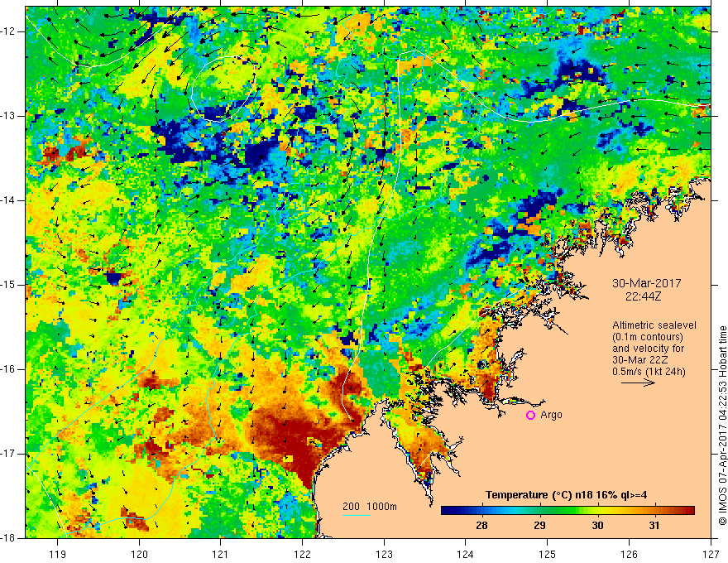Click the latitude axis label -17

pos(9,454)
